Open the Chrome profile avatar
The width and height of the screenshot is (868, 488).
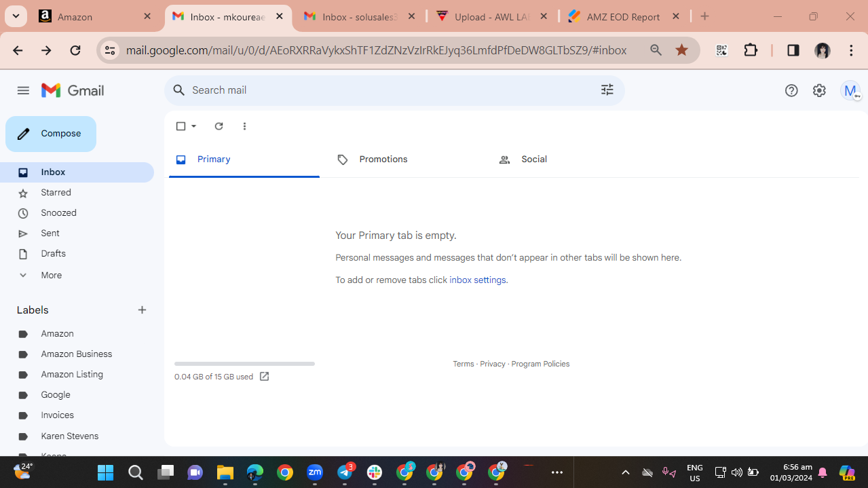click(823, 50)
